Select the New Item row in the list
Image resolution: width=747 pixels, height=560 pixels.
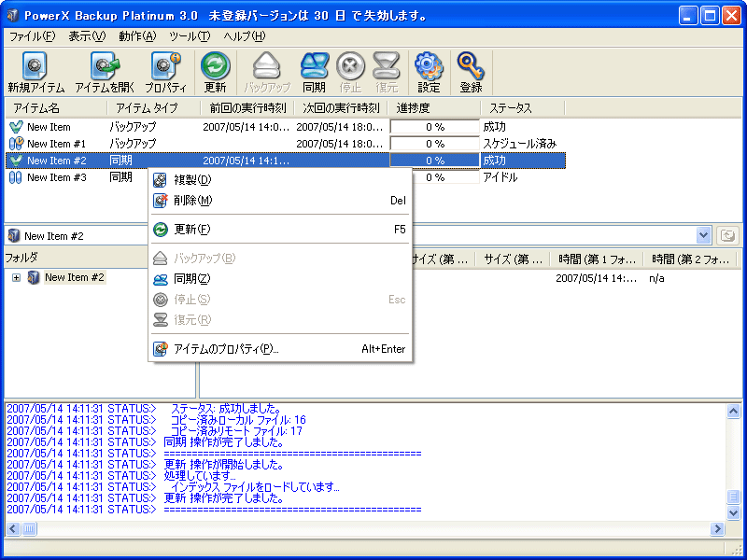(285, 127)
